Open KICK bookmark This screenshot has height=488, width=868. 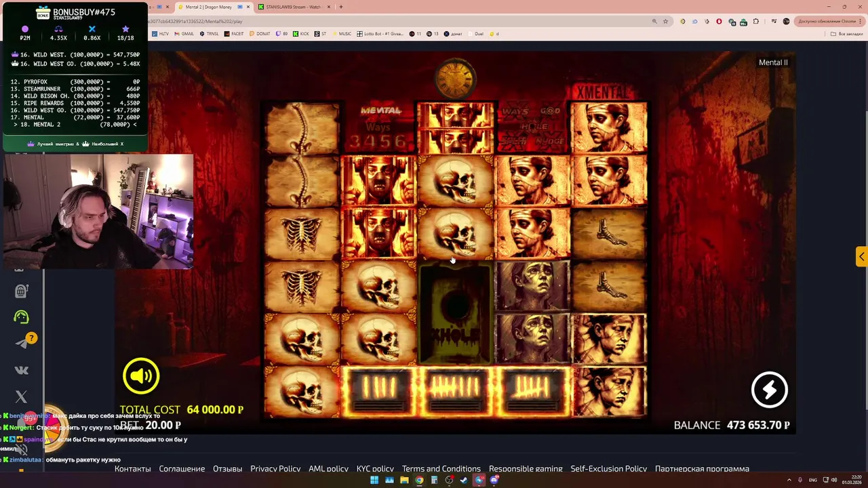300,33
